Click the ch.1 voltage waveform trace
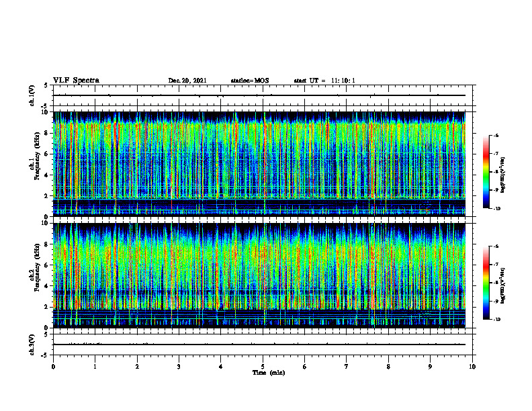 point(259,95)
